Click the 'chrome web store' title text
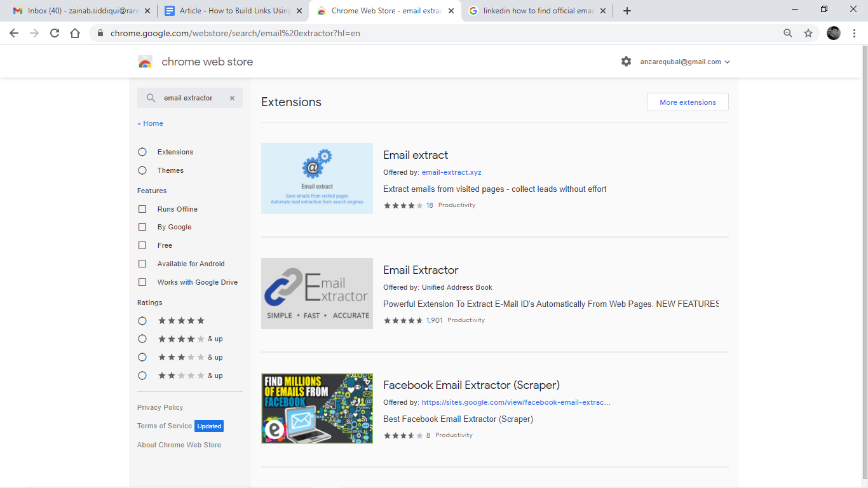868x488 pixels. point(207,62)
